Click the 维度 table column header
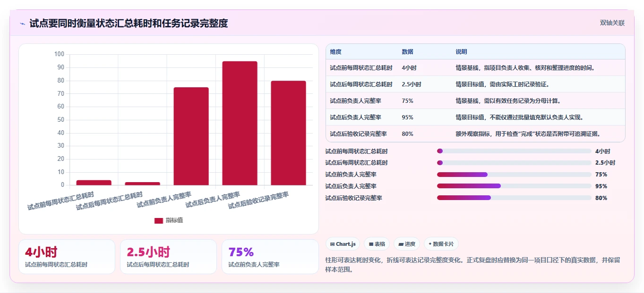 click(335, 51)
